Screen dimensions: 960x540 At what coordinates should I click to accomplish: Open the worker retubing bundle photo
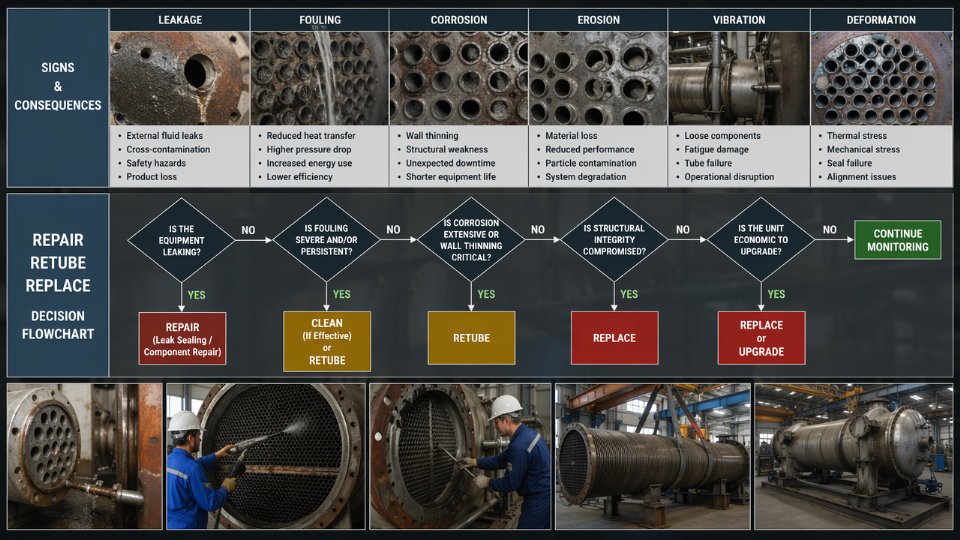click(x=460, y=456)
